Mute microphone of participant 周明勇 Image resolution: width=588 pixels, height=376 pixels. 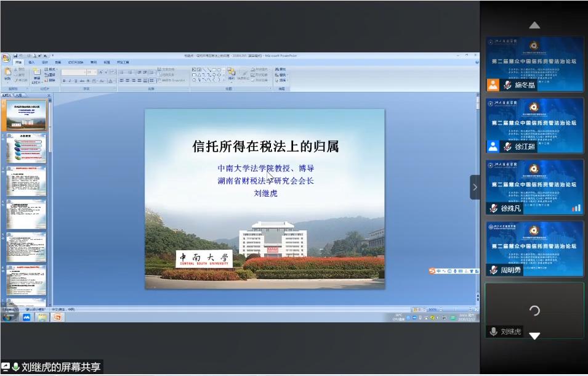pos(494,269)
